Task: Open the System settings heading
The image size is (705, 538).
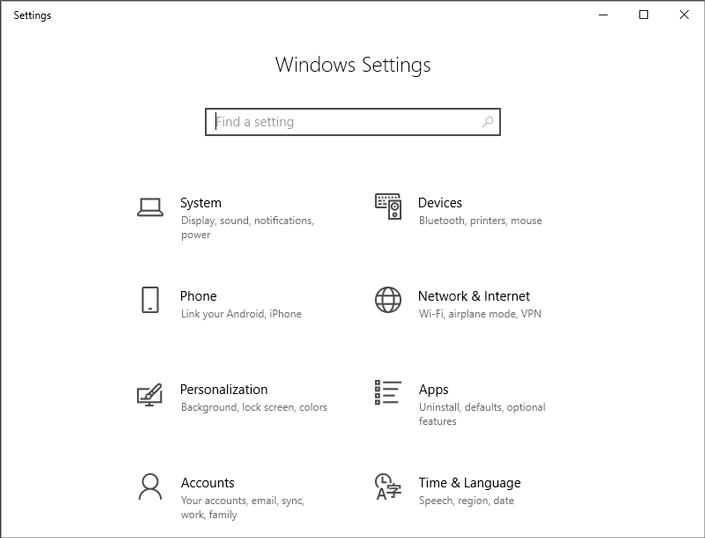Action: click(201, 203)
